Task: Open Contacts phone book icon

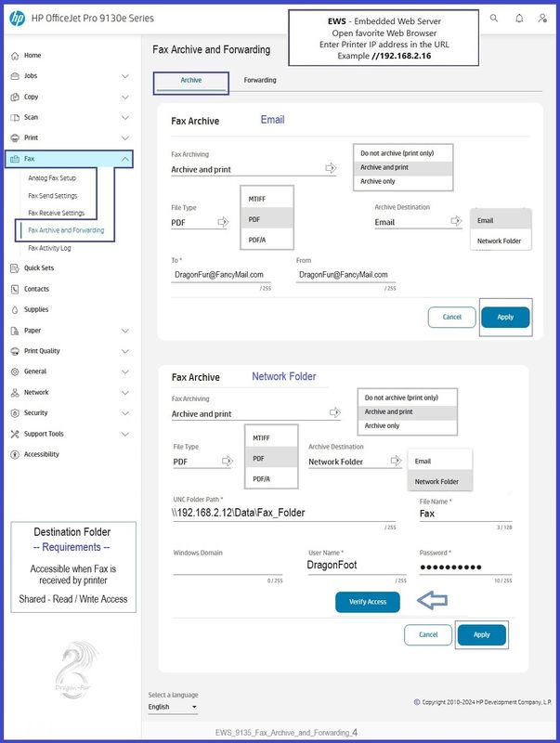Action: 15,289
